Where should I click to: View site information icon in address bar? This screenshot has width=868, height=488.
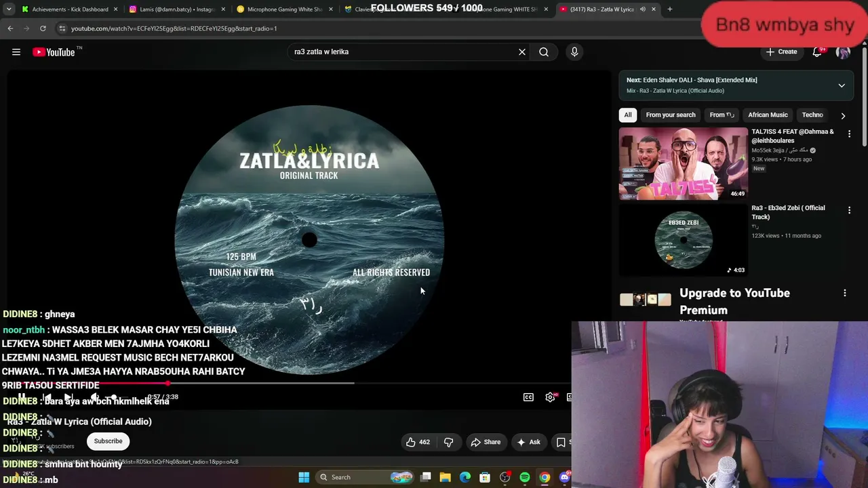(62, 28)
